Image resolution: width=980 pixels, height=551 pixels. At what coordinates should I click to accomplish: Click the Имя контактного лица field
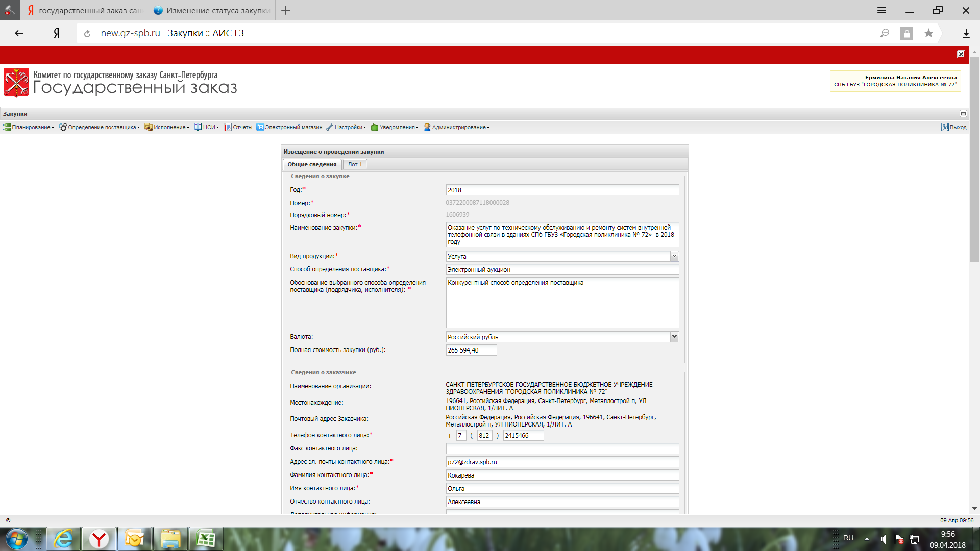click(562, 489)
